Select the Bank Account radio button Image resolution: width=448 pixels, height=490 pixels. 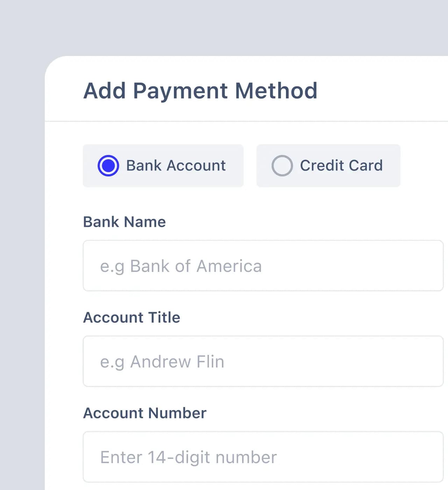(108, 166)
